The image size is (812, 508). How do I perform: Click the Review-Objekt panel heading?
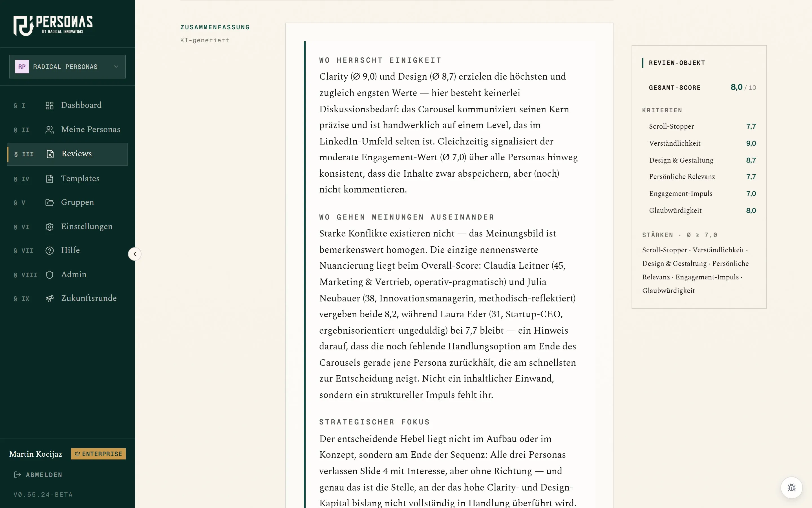pos(677,63)
